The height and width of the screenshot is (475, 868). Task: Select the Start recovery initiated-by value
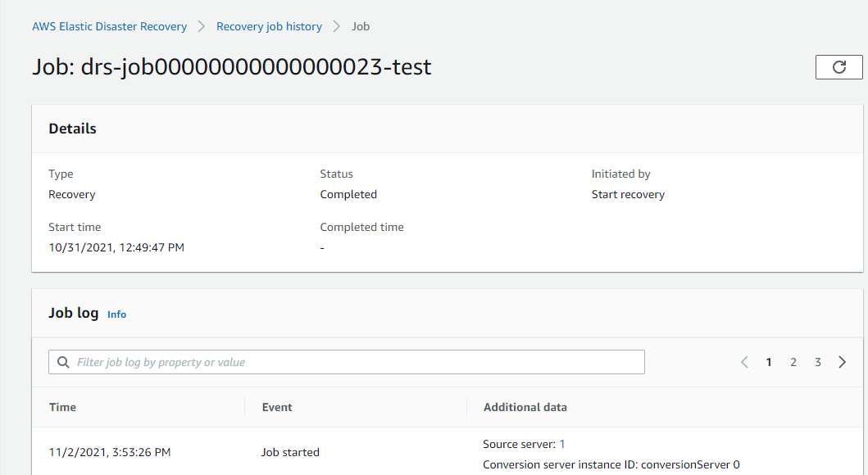click(x=629, y=194)
